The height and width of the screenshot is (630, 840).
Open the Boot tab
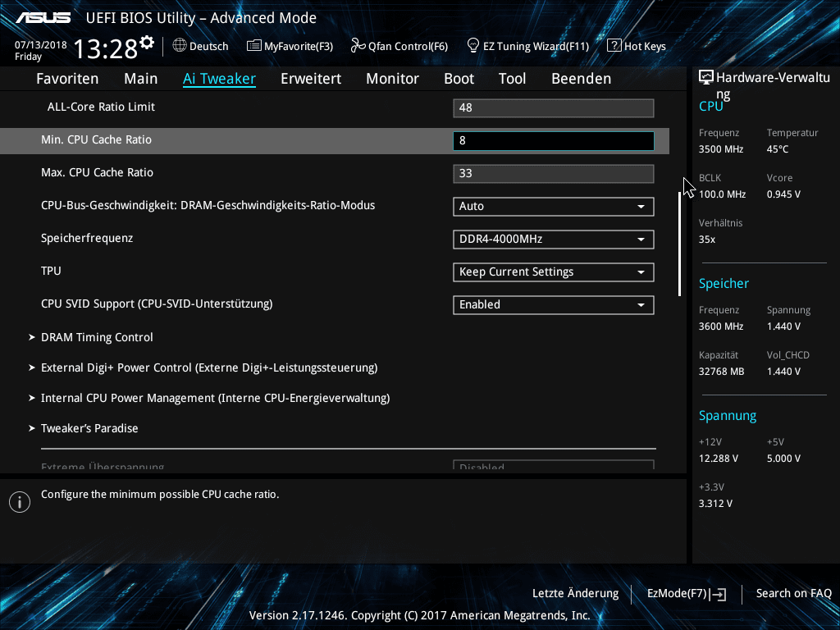click(x=459, y=79)
